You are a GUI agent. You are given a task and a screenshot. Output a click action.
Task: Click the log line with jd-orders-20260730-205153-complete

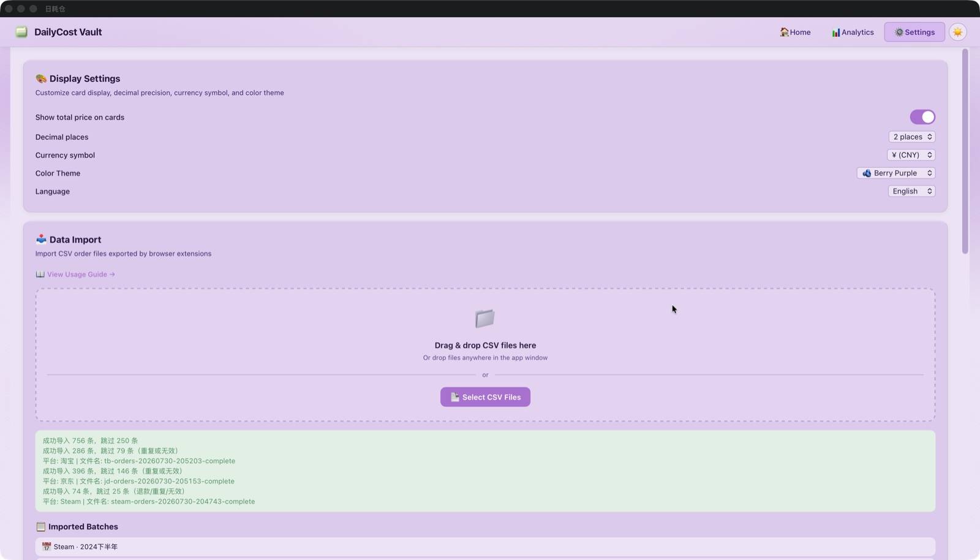[138, 481]
